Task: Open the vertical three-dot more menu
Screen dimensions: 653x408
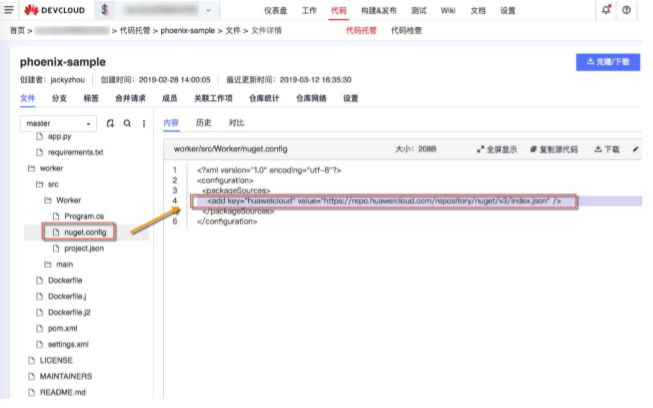Action: tap(144, 123)
